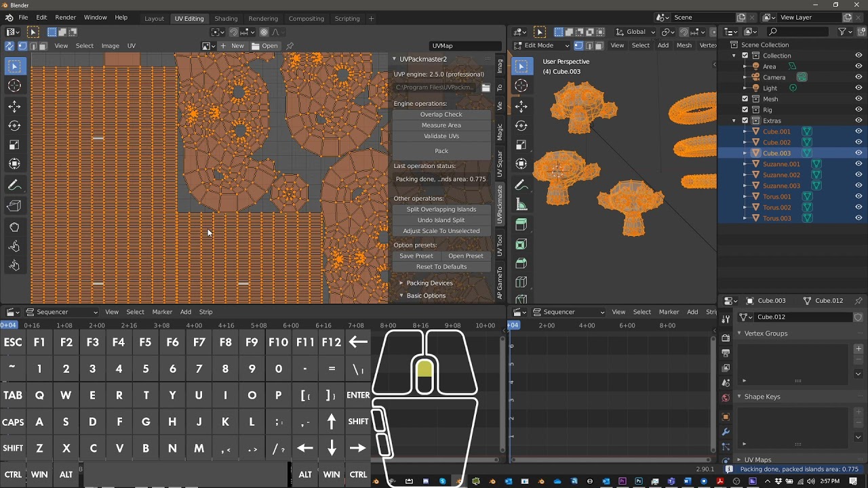
Task: Toggle Extras collection checkbox
Action: 745,121
